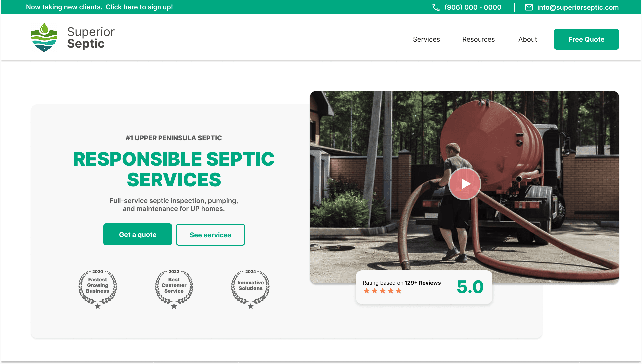Click the '129+ Reviews' rating text
This screenshot has height=364, width=642.
tap(423, 283)
